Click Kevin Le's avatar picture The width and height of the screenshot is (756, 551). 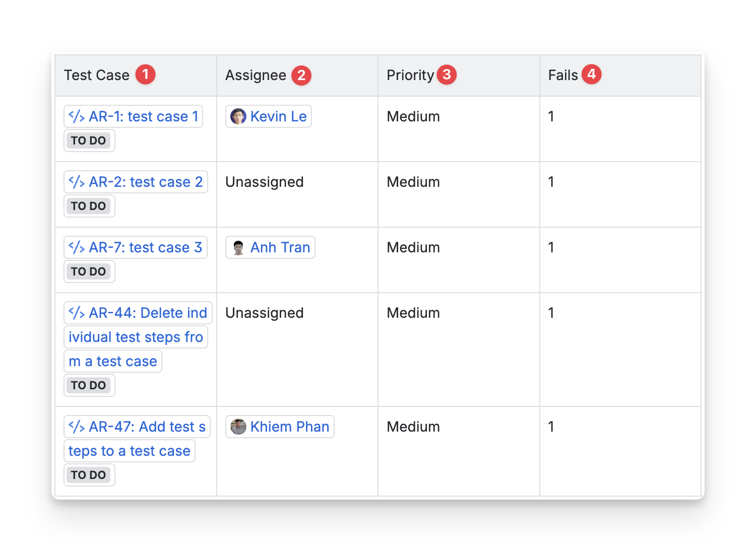click(x=238, y=116)
